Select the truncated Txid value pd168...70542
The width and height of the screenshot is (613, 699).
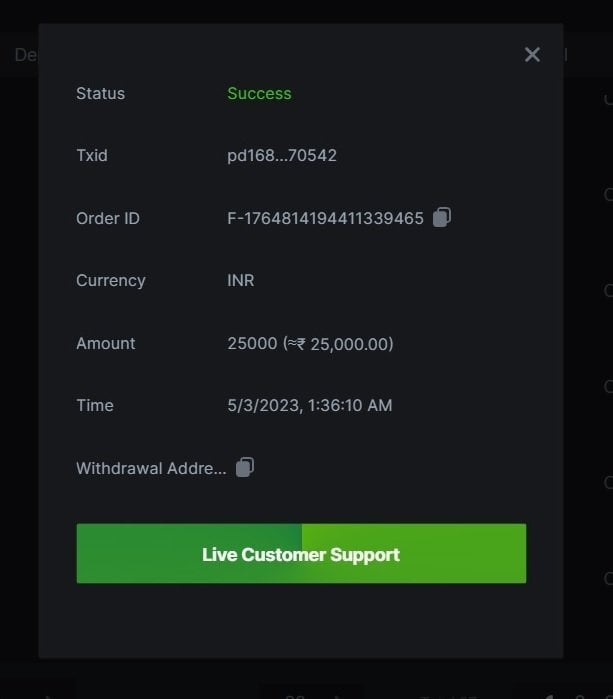[282, 155]
